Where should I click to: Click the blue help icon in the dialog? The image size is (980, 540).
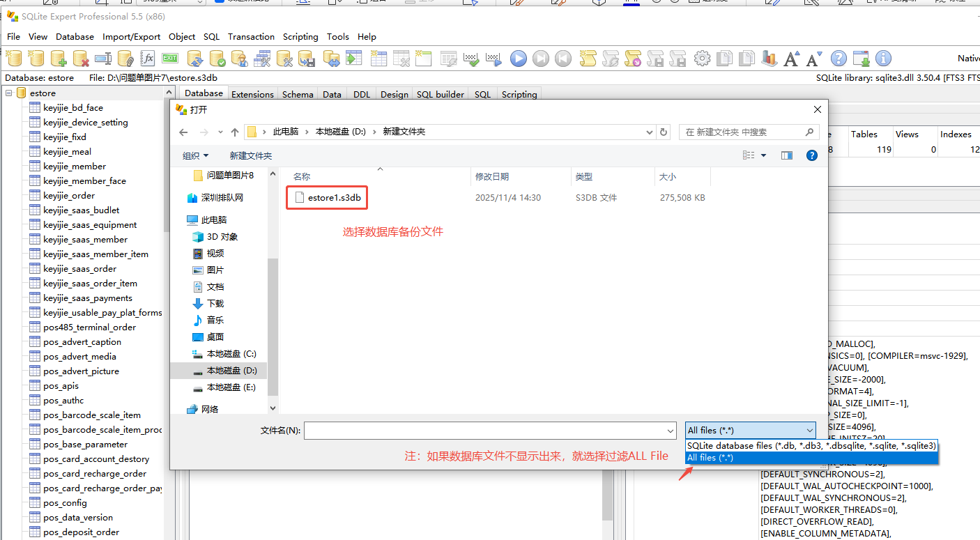[x=811, y=155]
